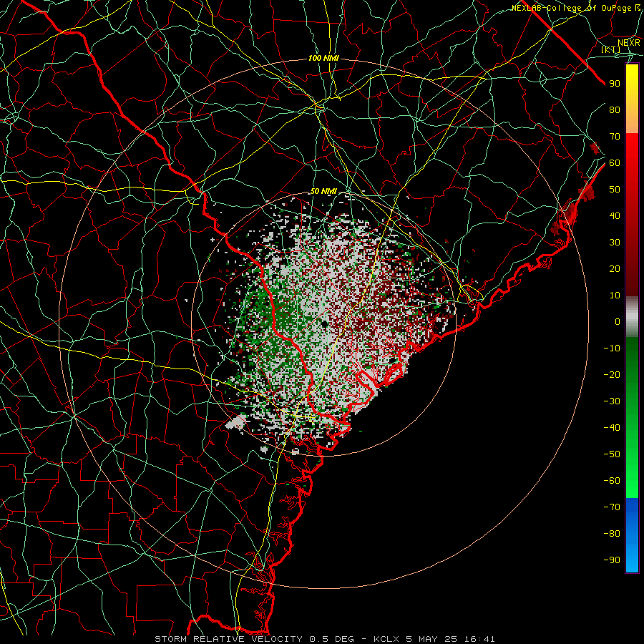Click the 0 value on the velocity scale

(x=618, y=321)
